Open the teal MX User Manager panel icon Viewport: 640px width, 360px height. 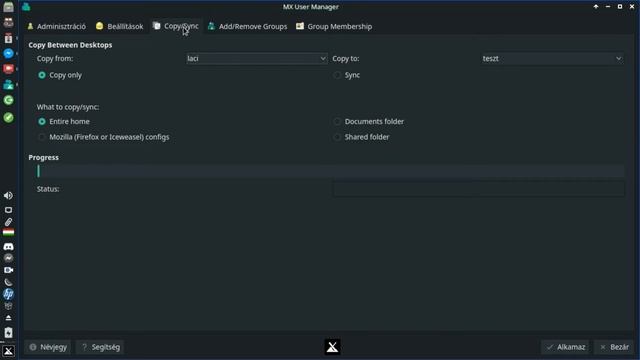tap(8, 85)
